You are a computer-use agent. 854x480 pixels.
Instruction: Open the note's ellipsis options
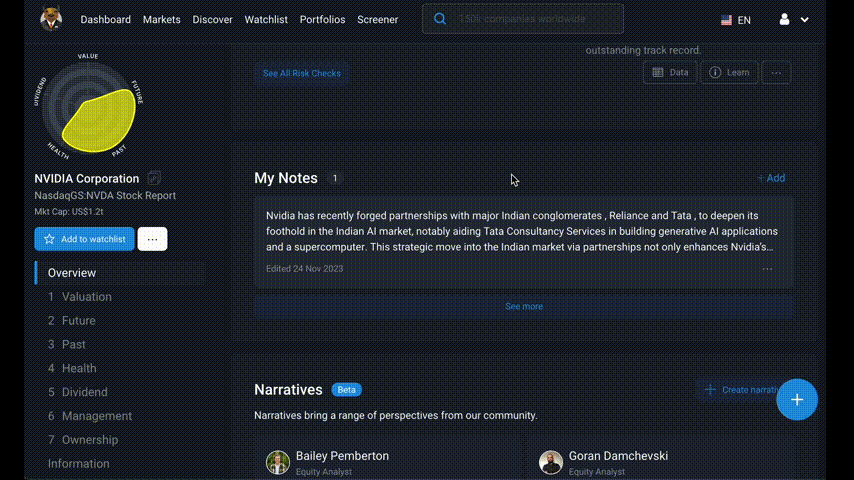point(767,269)
